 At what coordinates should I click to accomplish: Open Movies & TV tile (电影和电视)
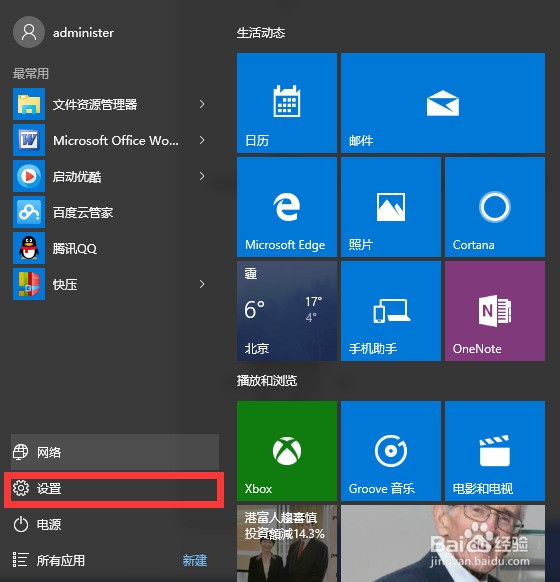point(495,451)
